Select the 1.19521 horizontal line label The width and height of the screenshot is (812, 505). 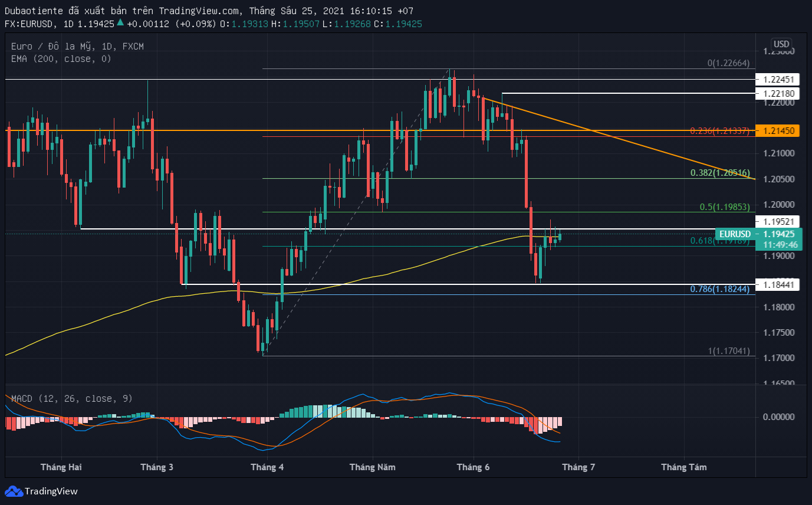tap(778, 221)
